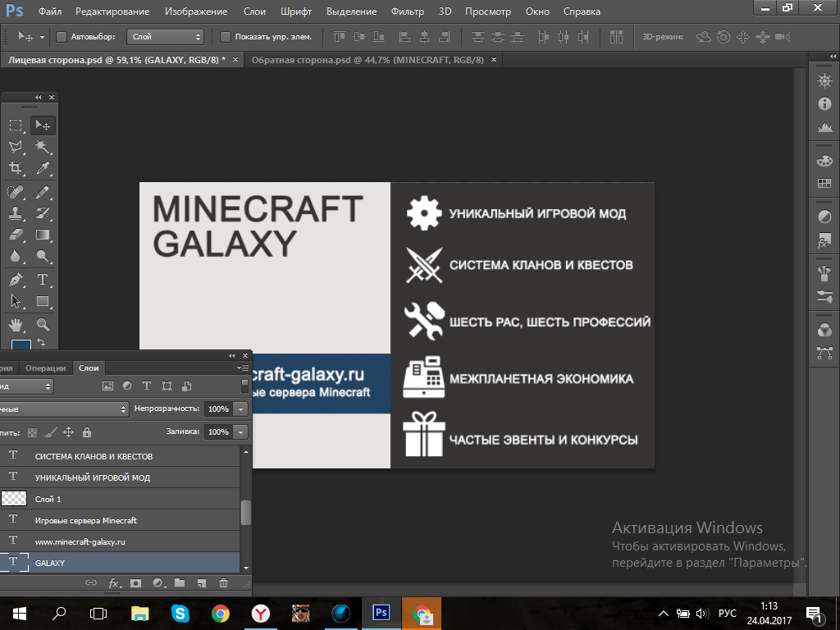The image size is (840, 630).
Task: Add a layer style via fx icon
Action: 115,583
